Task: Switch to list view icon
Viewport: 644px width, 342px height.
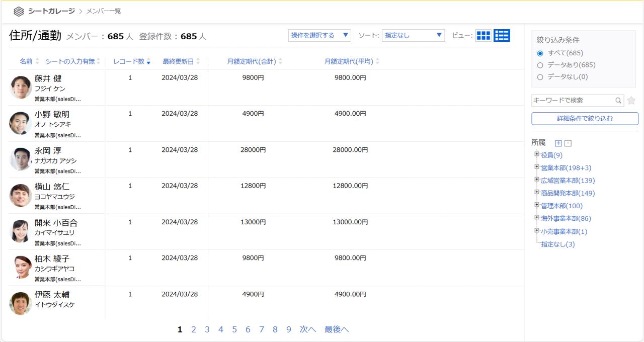Action: pyautogui.click(x=502, y=35)
